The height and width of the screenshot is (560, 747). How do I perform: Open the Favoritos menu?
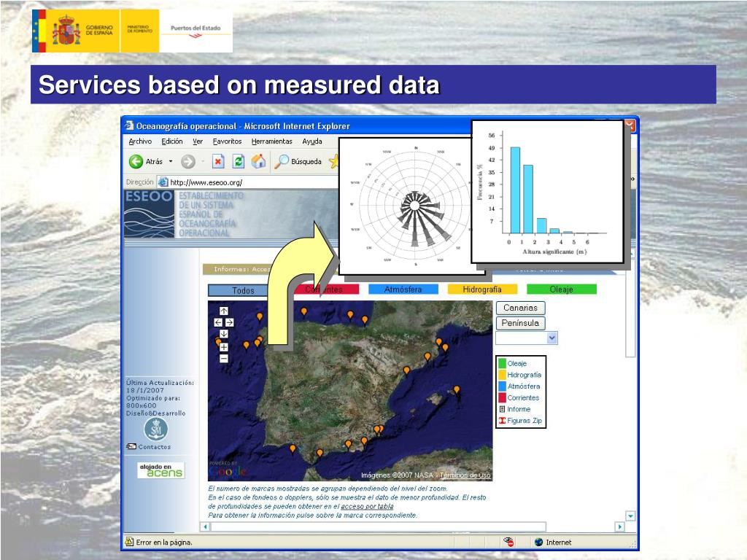pos(227,141)
